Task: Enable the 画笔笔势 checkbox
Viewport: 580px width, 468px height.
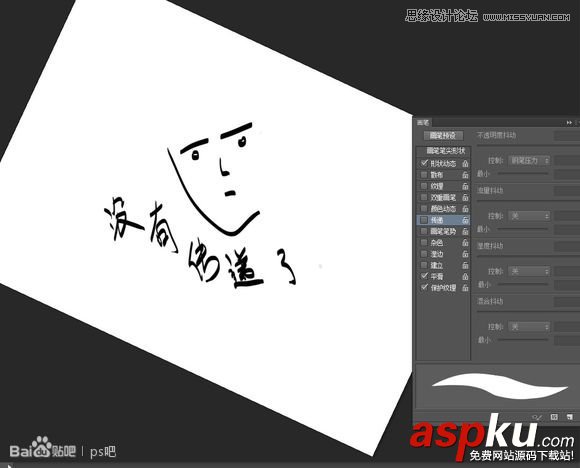Action: tap(424, 231)
